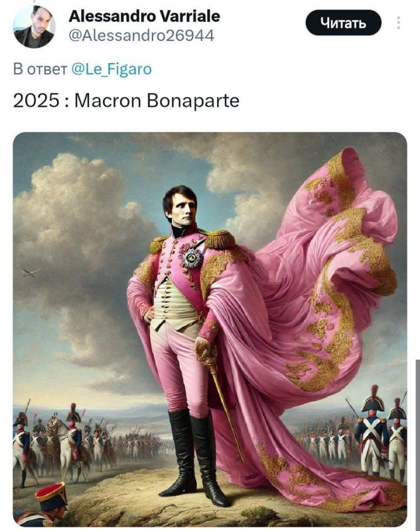
Task: Show more actions for this tweet
Action: (399, 23)
